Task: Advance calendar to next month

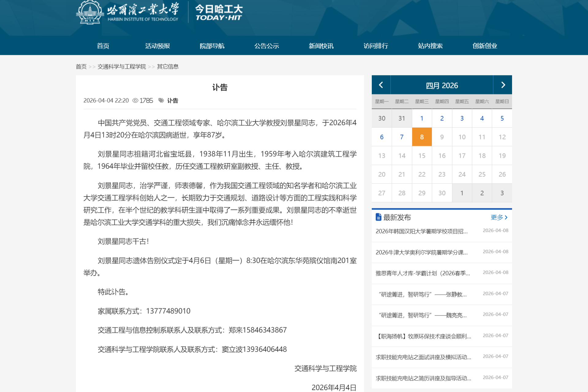Action: 503,85
